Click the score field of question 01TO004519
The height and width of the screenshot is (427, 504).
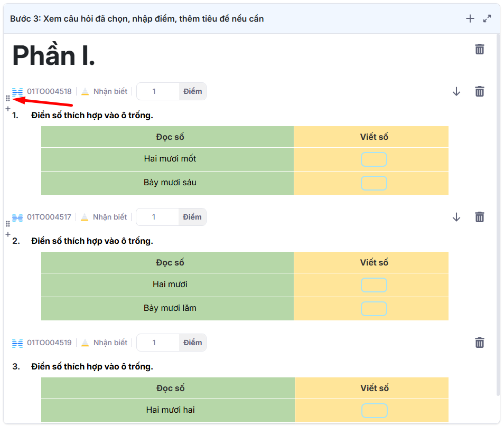(157, 343)
